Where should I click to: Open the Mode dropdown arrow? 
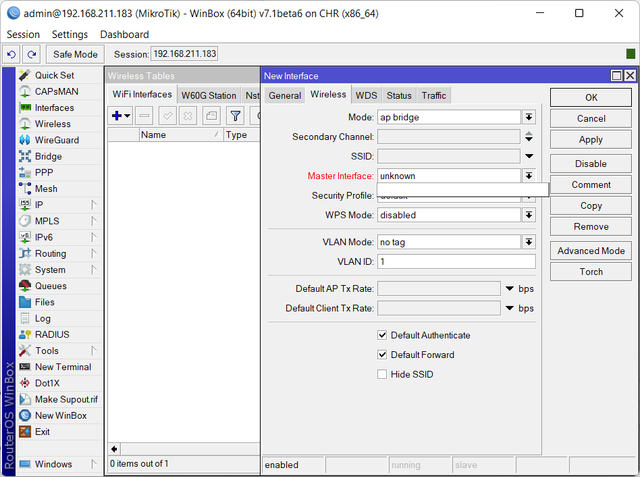(x=529, y=118)
